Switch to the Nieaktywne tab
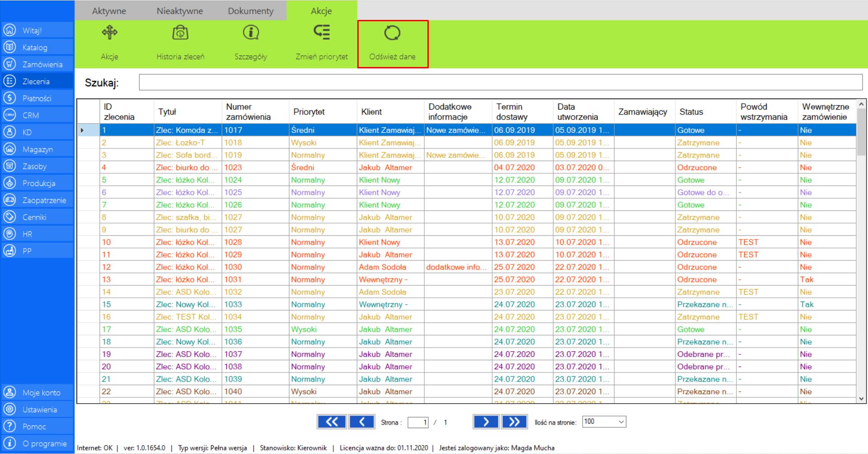The width and height of the screenshot is (868, 454). 180,11
